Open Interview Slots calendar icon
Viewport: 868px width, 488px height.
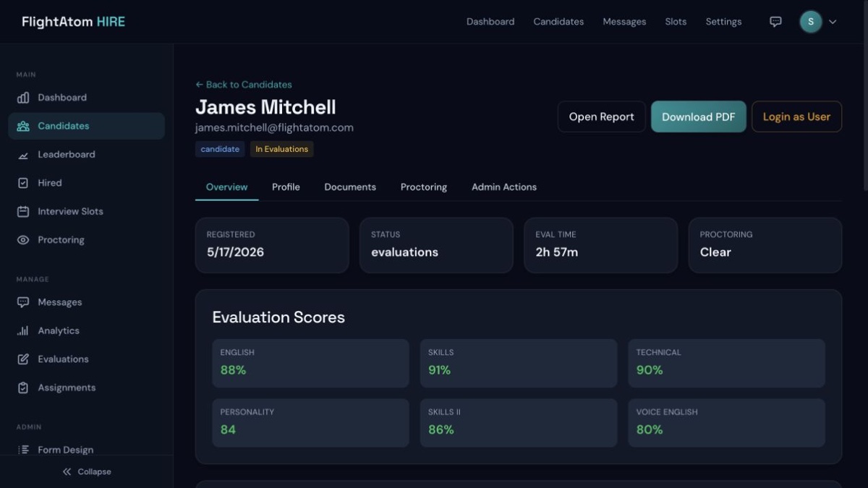pos(23,212)
